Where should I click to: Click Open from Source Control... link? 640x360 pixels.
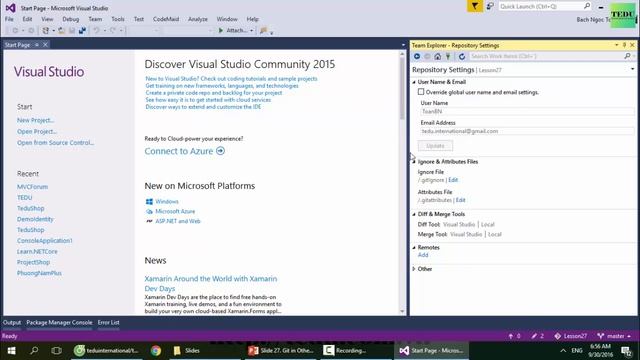tap(56, 143)
